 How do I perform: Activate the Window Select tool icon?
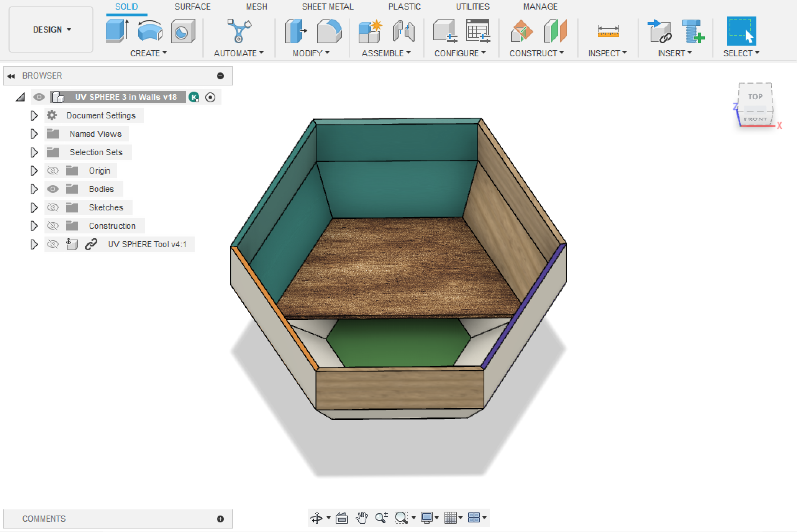[741, 31]
